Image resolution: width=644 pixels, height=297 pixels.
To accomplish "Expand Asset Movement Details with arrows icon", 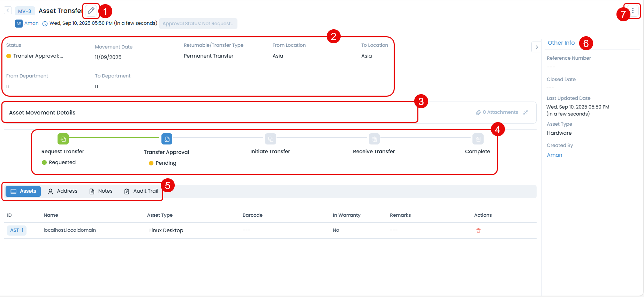I will click(x=525, y=112).
